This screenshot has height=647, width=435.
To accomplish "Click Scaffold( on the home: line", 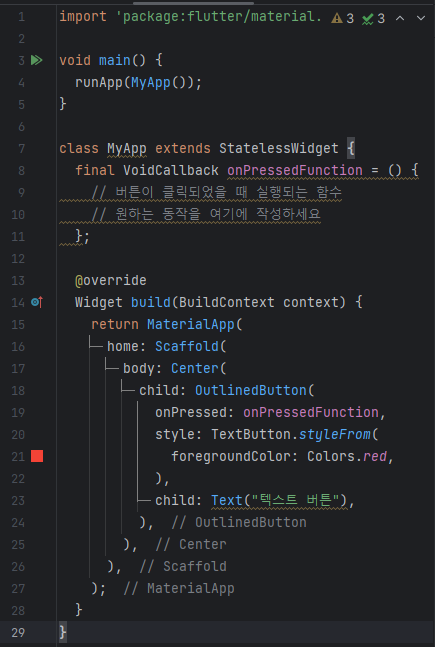I will pos(191,346).
